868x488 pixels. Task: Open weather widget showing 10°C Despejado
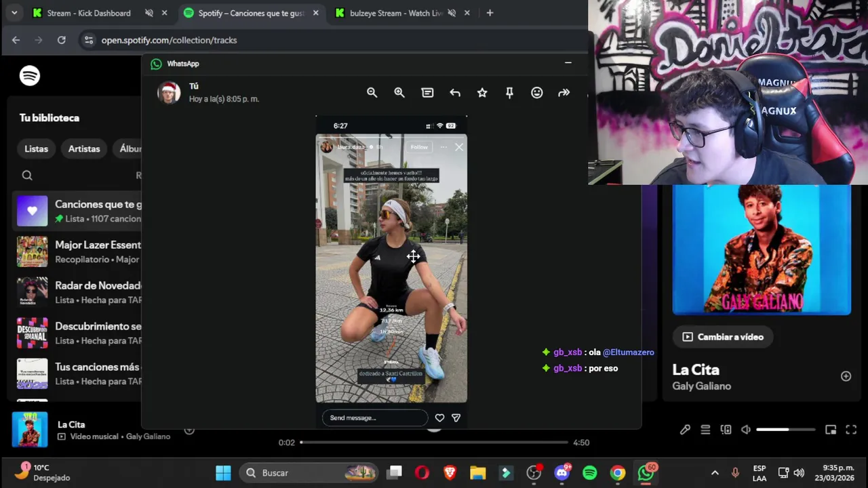point(42,472)
